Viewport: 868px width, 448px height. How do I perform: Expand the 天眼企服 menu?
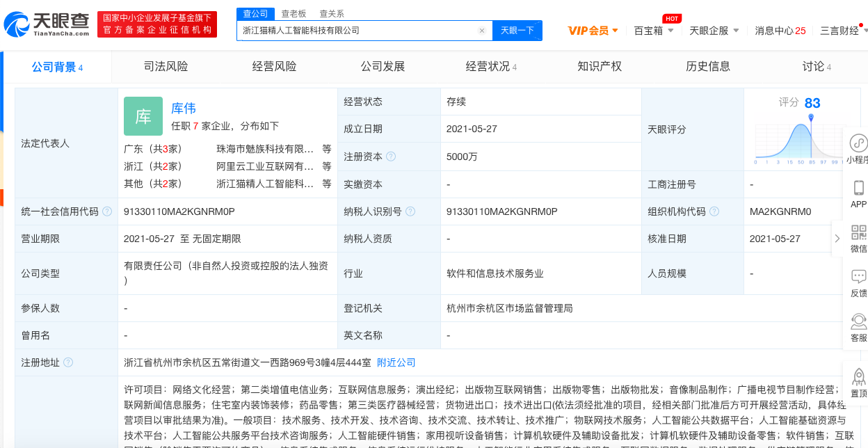(x=715, y=31)
